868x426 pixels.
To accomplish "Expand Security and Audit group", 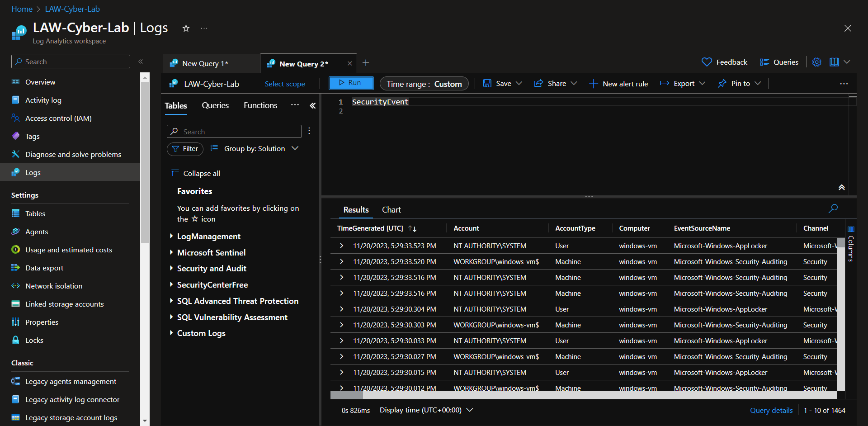I will click(171, 268).
